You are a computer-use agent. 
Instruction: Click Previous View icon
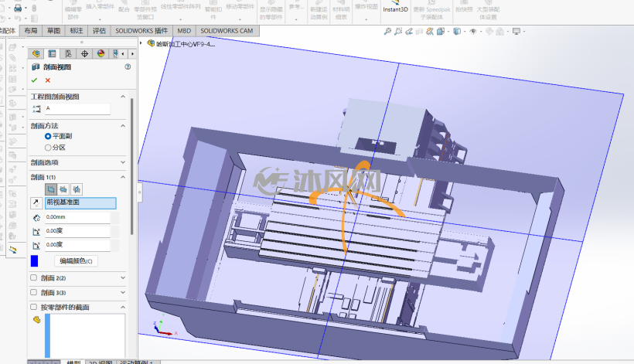point(409,31)
